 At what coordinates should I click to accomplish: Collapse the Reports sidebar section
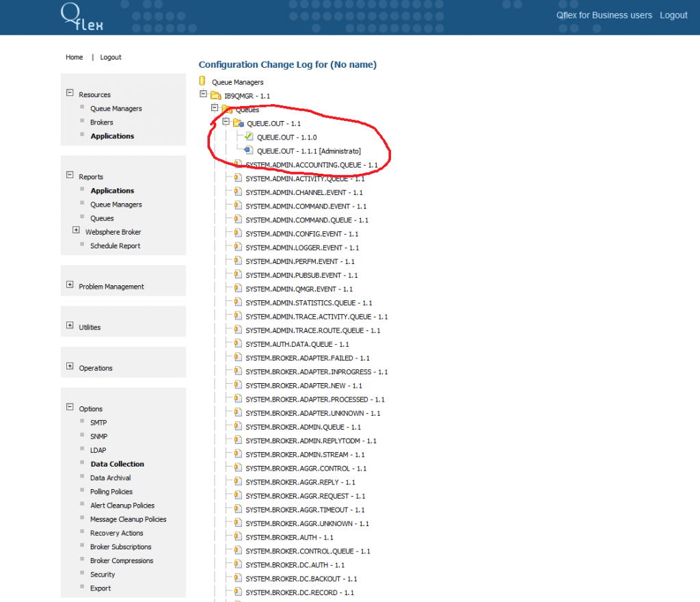point(70,174)
